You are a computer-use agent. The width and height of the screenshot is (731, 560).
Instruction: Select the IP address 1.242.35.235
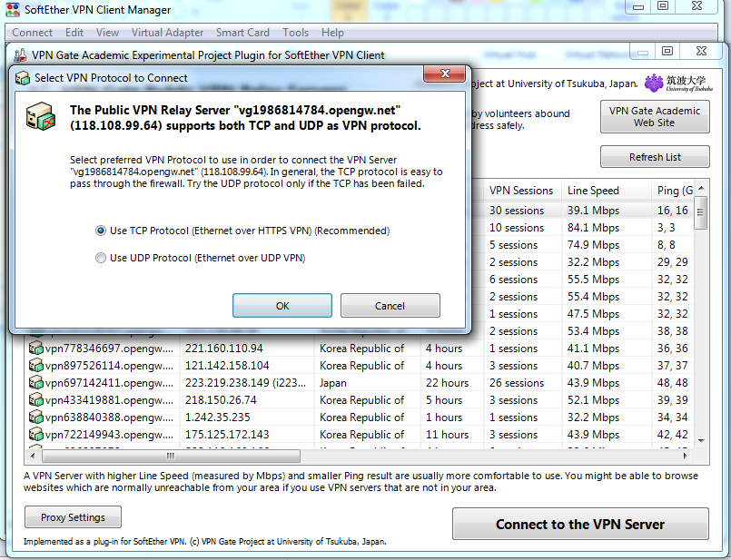(x=217, y=417)
